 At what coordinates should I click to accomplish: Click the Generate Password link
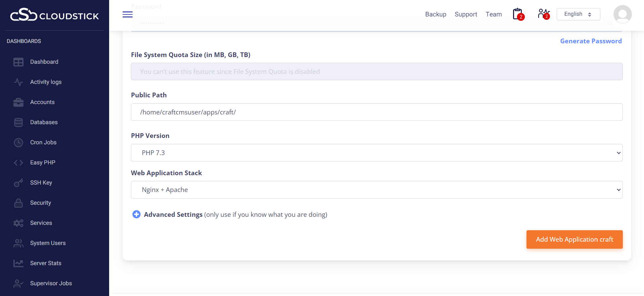point(591,41)
